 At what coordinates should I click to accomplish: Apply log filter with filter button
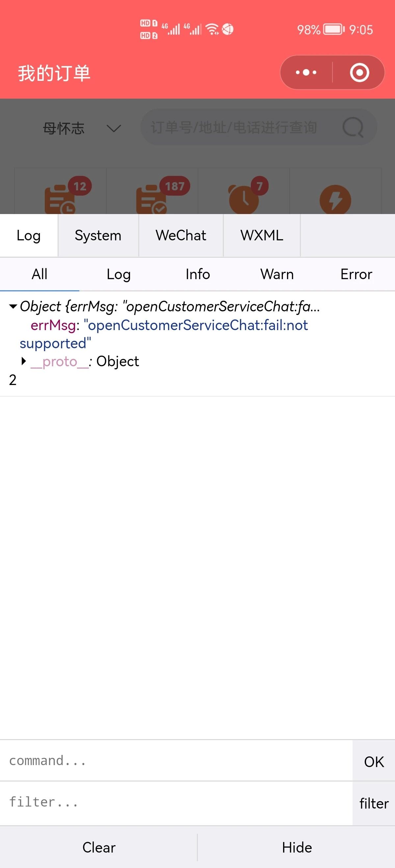374,804
